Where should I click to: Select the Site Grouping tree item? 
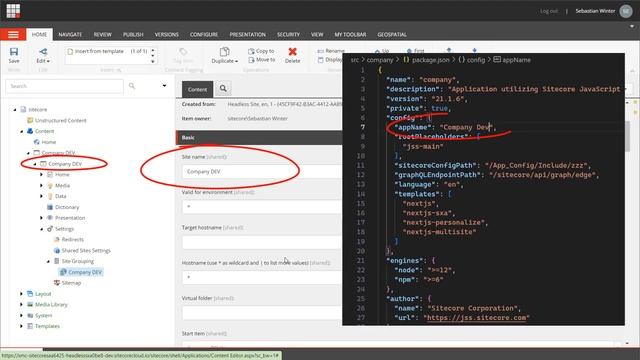coord(78,261)
